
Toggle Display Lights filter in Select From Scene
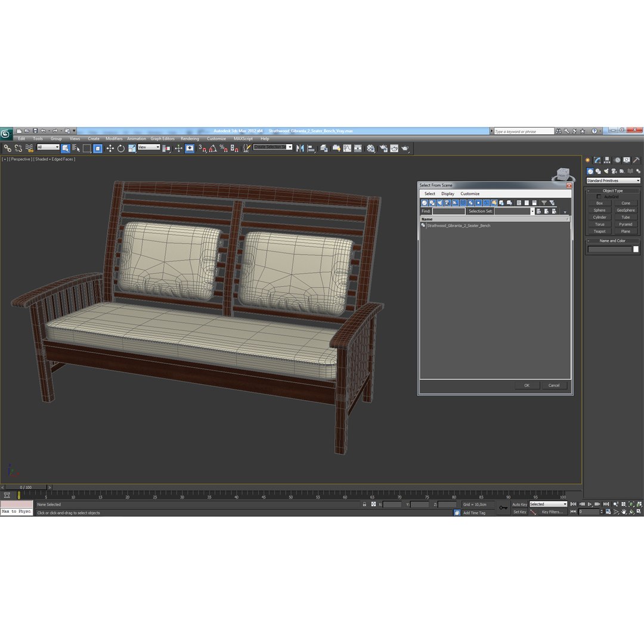click(440, 203)
